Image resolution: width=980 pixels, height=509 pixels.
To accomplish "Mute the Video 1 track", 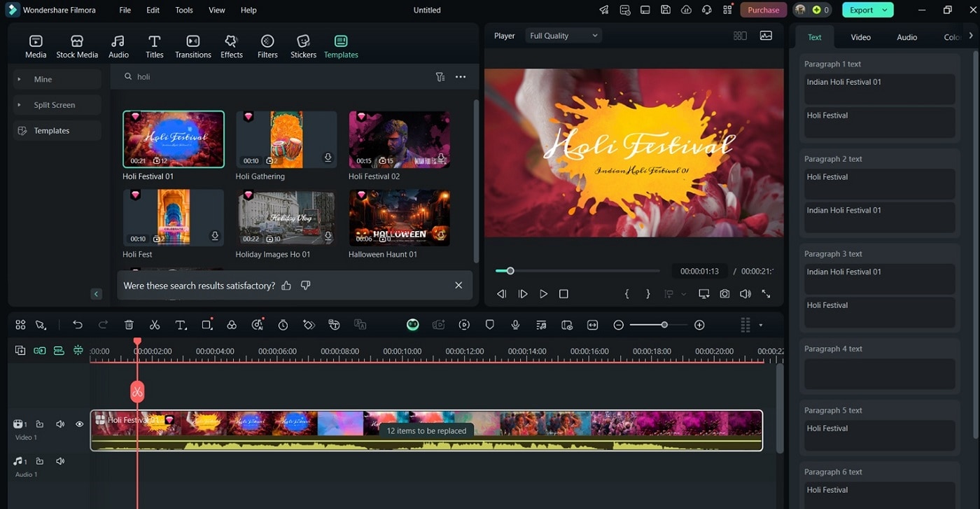I will [60, 424].
